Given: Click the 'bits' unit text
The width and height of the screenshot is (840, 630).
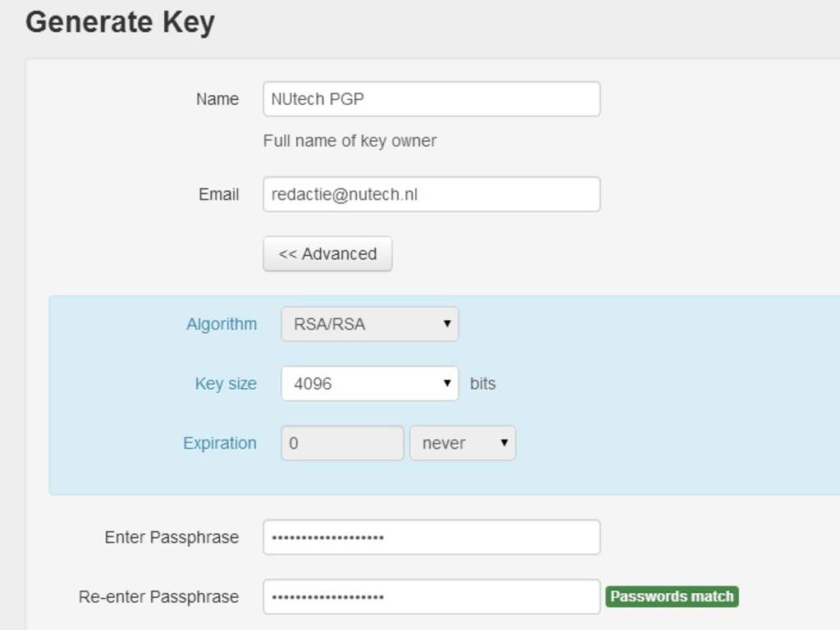Looking at the screenshot, I should pyautogui.click(x=482, y=384).
